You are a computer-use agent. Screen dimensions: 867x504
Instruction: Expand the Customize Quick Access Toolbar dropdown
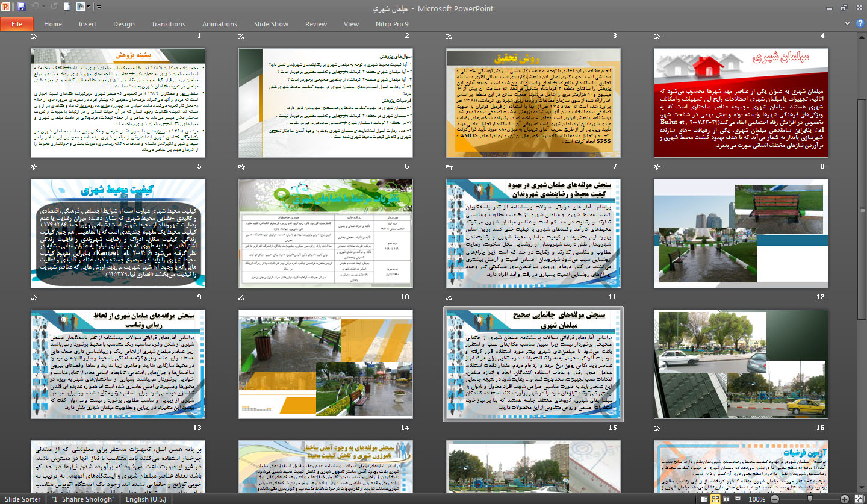[x=99, y=7]
